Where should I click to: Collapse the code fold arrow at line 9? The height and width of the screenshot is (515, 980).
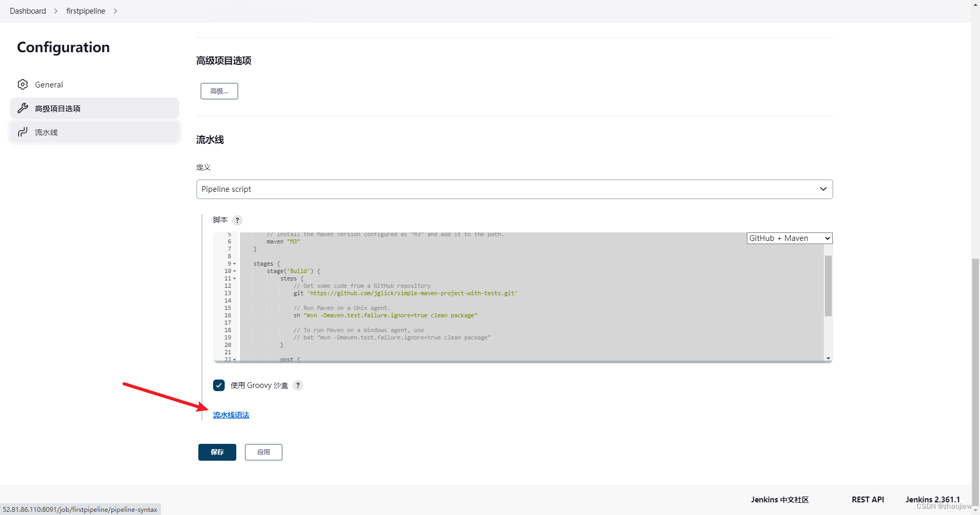click(x=235, y=264)
